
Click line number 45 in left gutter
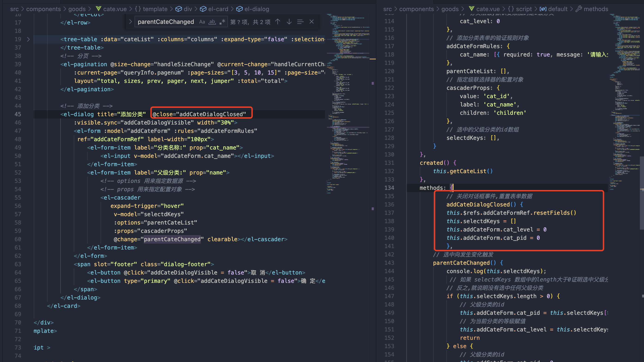coord(18,114)
